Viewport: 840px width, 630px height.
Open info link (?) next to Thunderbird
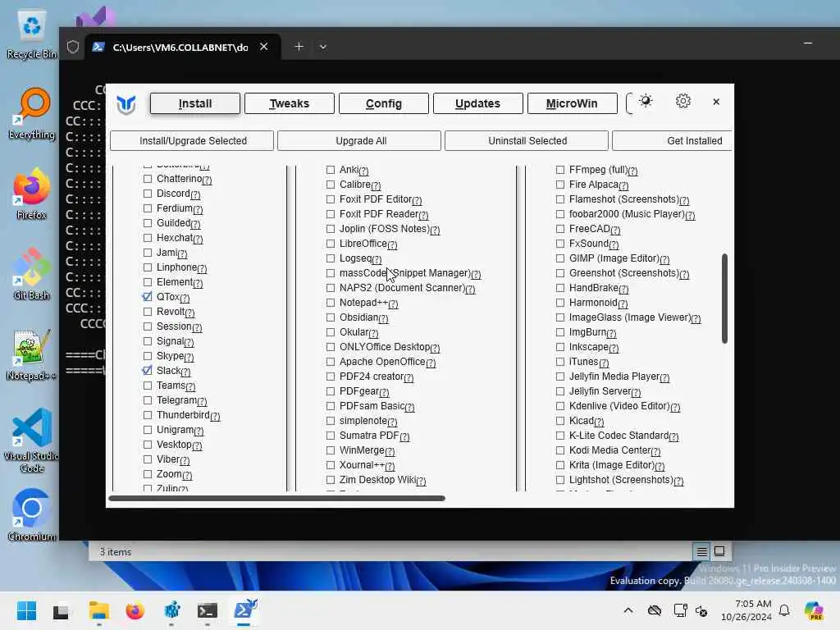pos(216,416)
